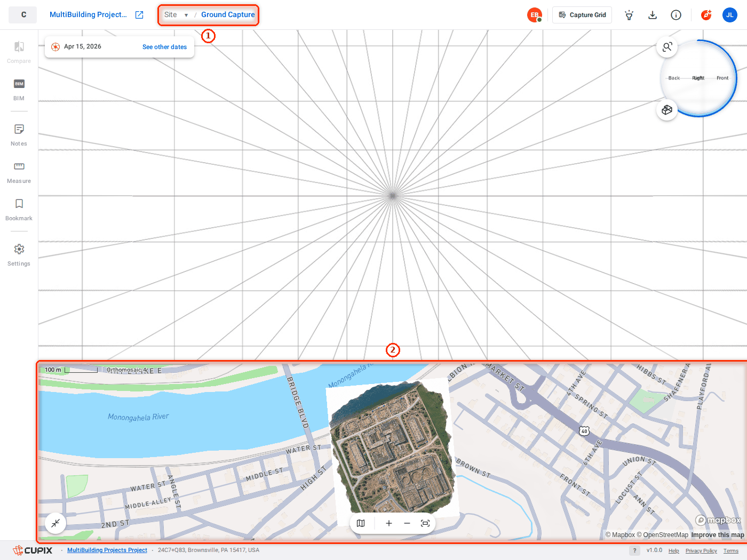Toggle map style icon on minimap
The width and height of the screenshot is (747, 560).
[361, 523]
